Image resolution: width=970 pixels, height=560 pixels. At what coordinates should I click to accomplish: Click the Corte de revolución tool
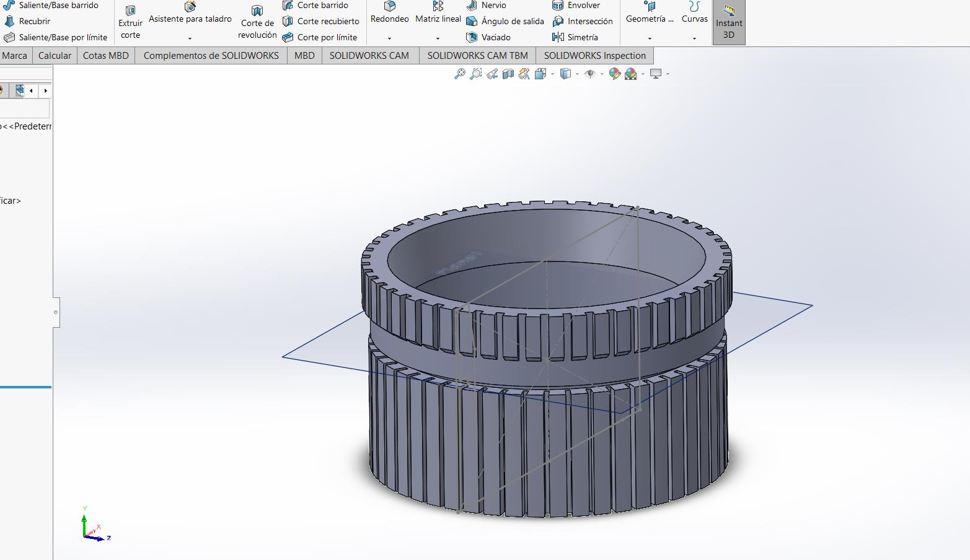click(x=257, y=22)
